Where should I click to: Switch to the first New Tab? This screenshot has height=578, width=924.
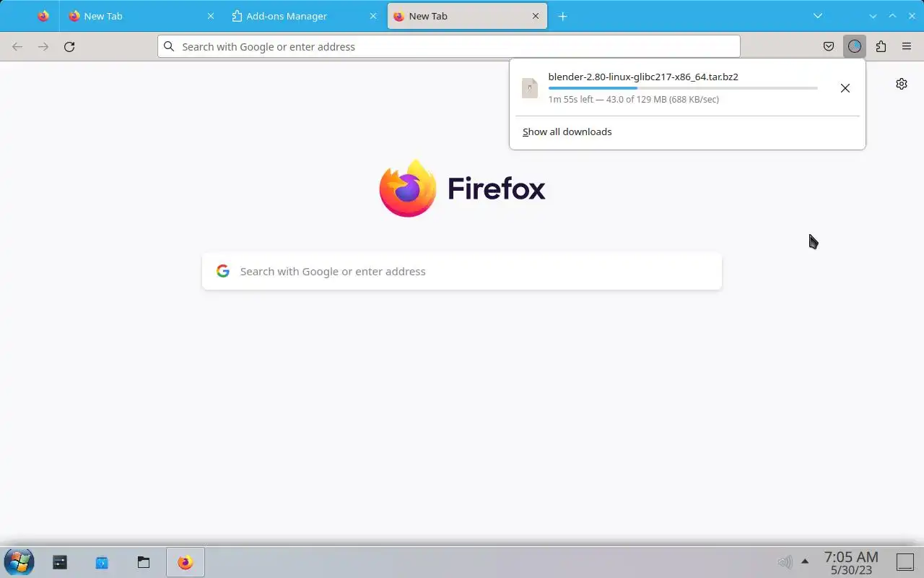(142, 16)
